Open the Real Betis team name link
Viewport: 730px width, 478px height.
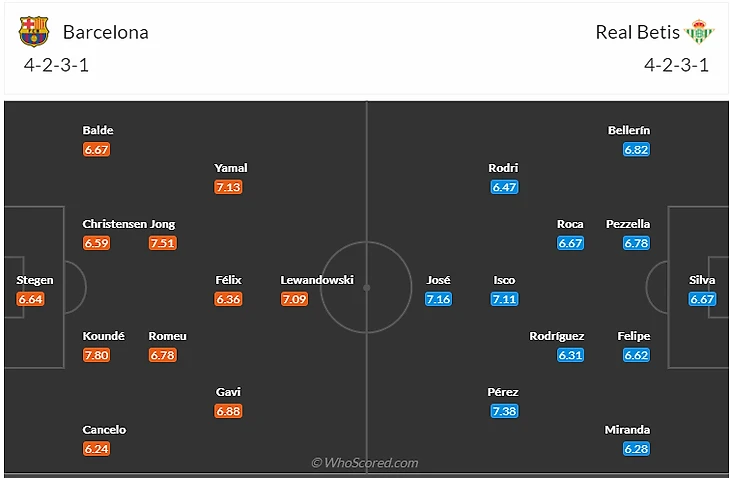637,32
